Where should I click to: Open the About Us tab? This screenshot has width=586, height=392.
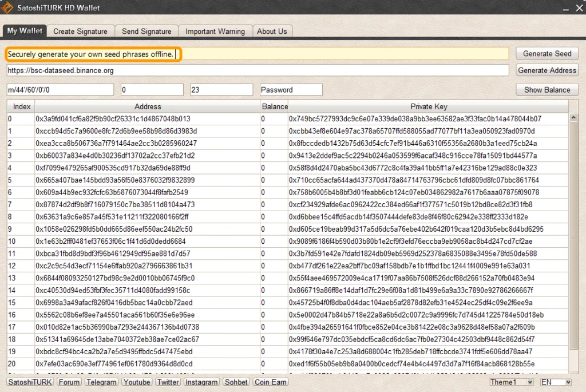point(272,31)
